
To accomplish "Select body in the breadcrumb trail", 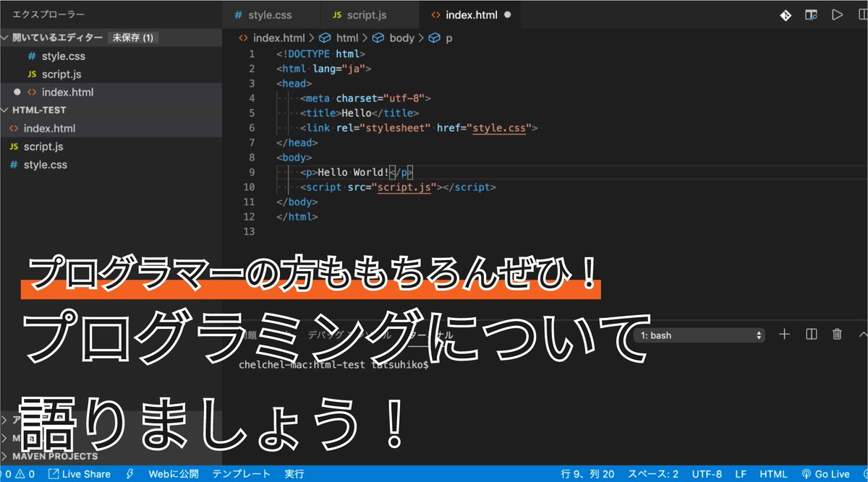I will pyautogui.click(x=402, y=38).
